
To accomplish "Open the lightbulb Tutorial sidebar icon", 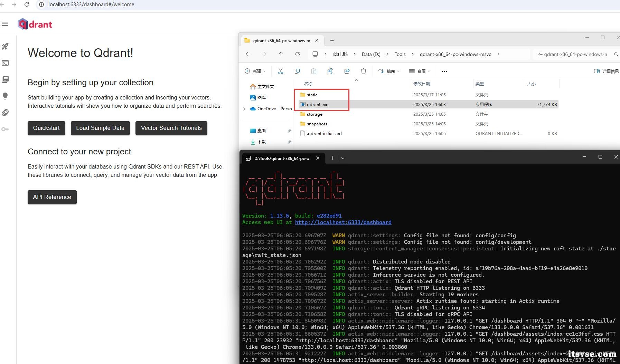I will (x=5, y=96).
